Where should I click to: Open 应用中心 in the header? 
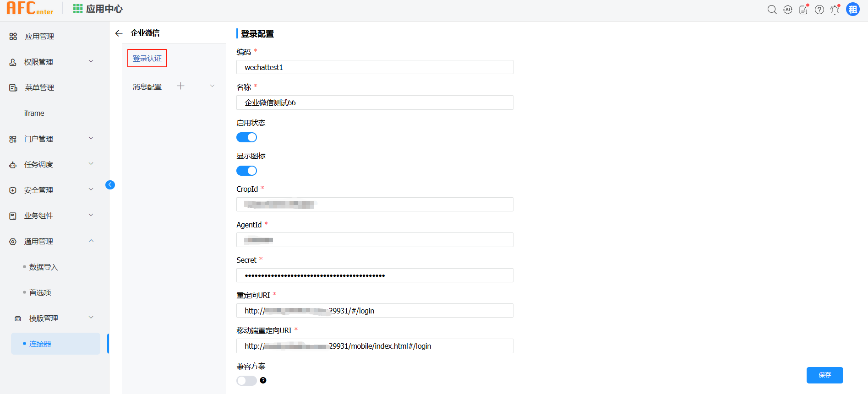(98, 9)
